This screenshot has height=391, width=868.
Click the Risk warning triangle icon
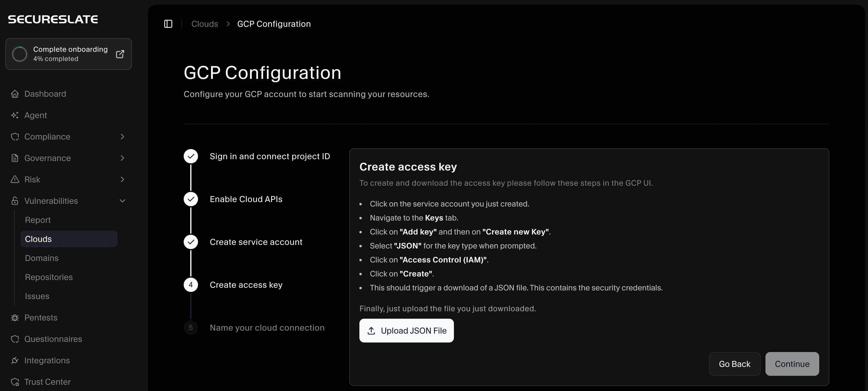[15, 179]
